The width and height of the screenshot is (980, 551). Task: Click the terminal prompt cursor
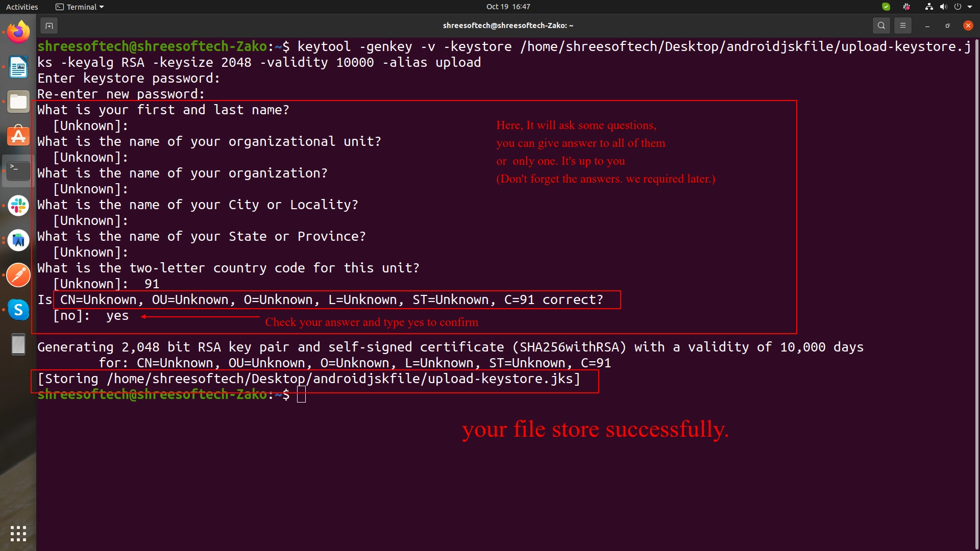coord(301,394)
